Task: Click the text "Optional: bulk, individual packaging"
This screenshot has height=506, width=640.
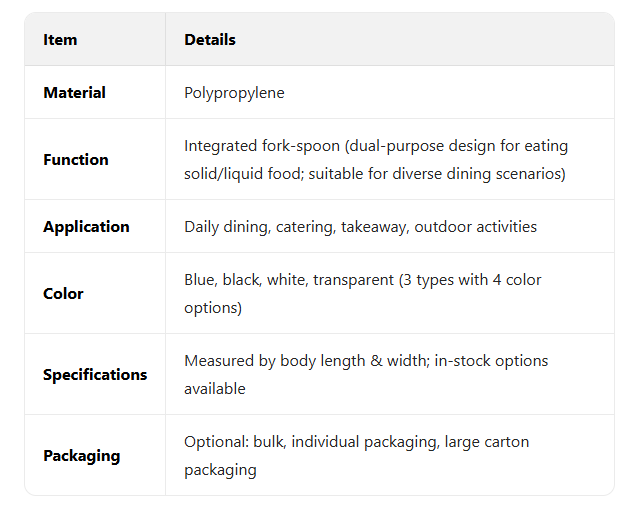Action: (x=310, y=442)
